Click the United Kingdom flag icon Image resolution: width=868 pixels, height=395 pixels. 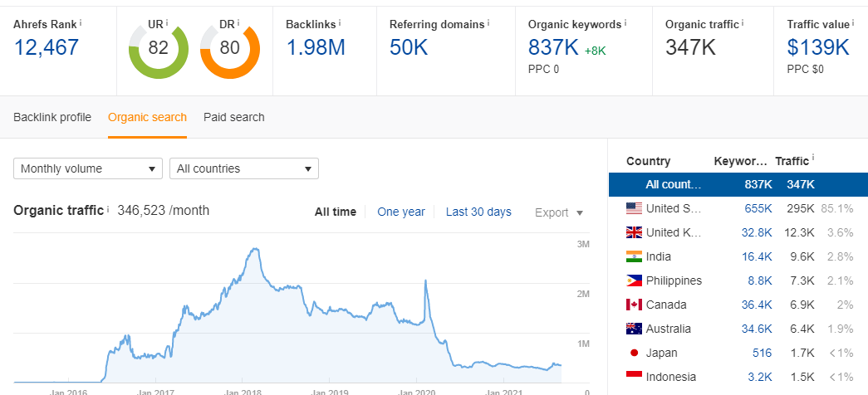[x=634, y=232]
